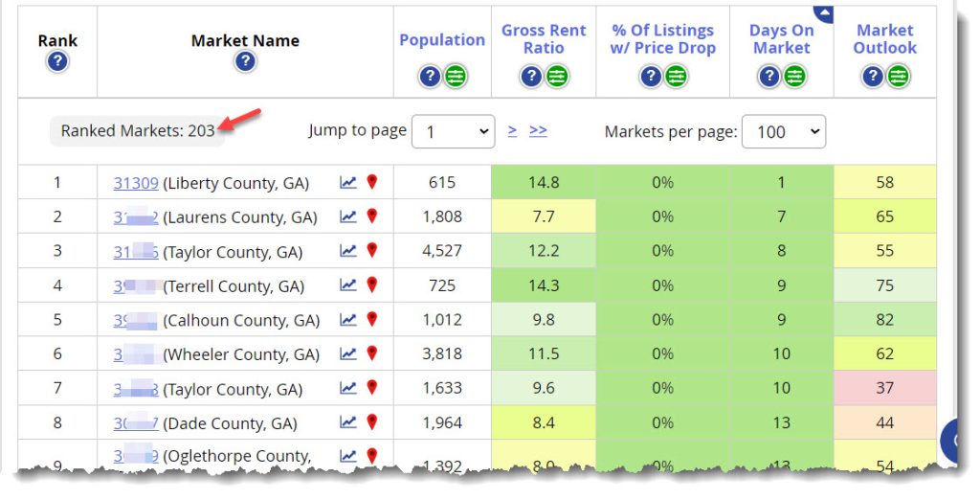Open the Price Drop filter settings icon
This screenshot has width=980, height=500.
click(x=677, y=77)
